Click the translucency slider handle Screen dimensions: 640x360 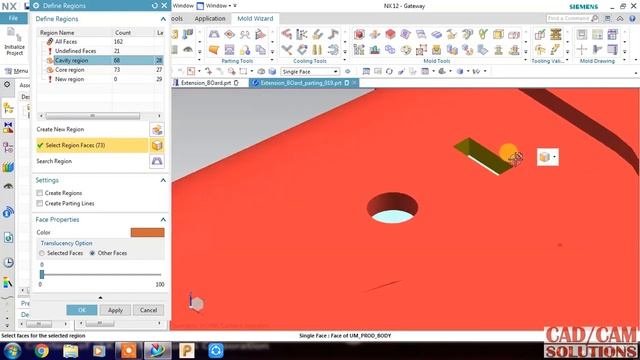click(x=42, y=275)
